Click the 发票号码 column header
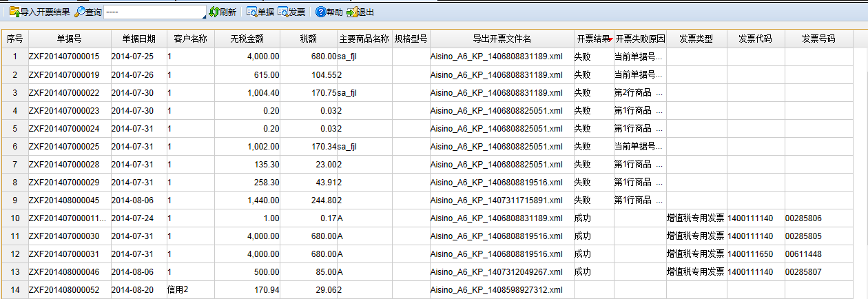 (818, 39)
